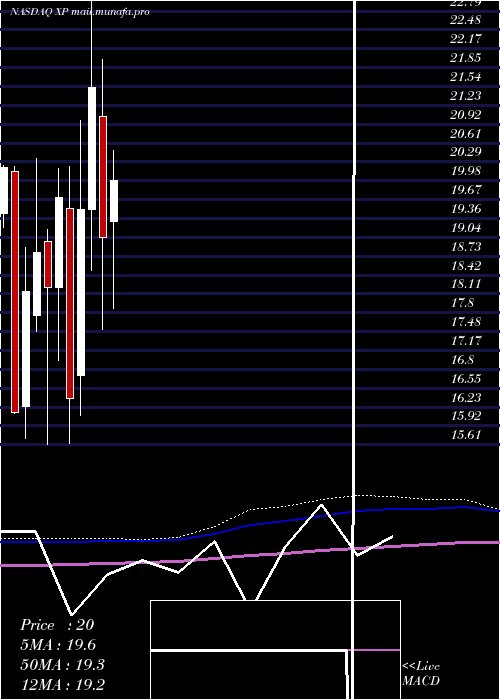Click the last white candlestick body

pos(114,201)
